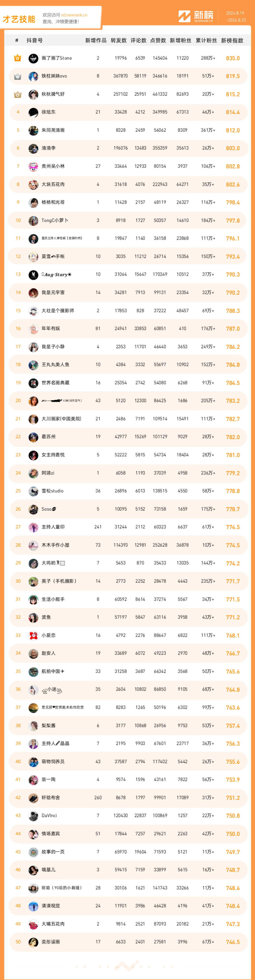Click the gold crown rank-one icon
This screenshot has width=255, height=980.
17,58
